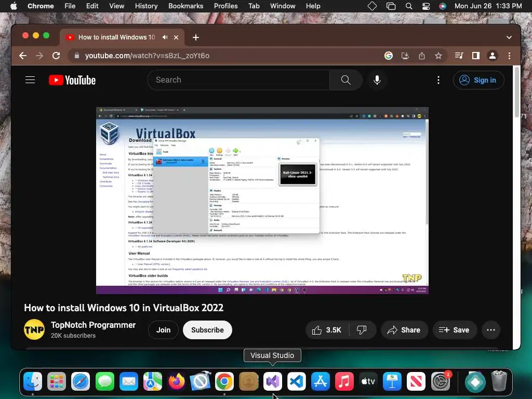Open Launchpad in the dock
This screenshot has height=399, width=532.
[x=56, y=381]
